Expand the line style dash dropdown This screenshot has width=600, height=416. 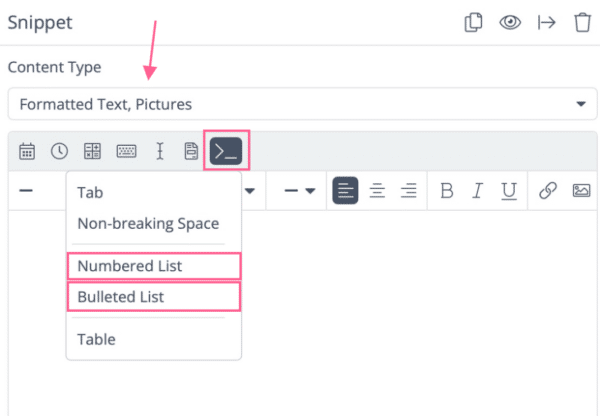point(299,191)
